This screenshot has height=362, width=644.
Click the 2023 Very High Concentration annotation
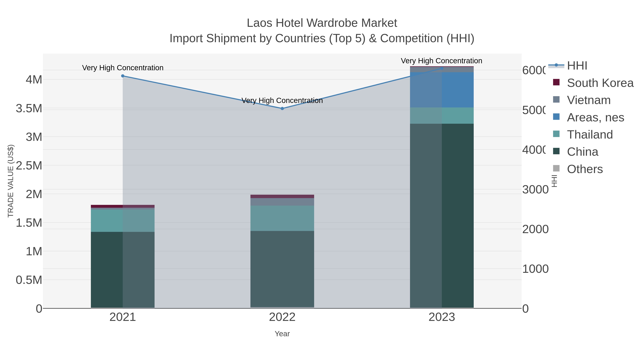[x=441, y=61]
